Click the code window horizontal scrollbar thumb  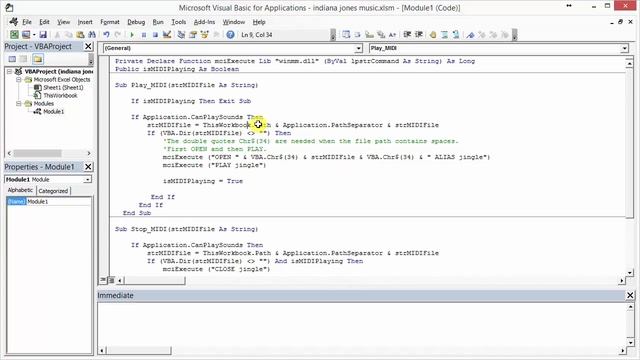click(155, 280)
